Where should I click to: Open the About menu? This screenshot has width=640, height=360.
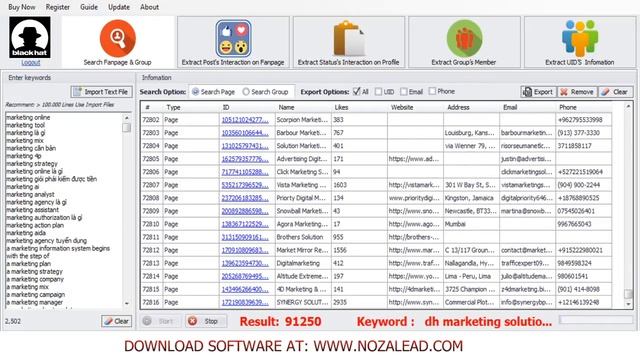(x=149, y=7)
